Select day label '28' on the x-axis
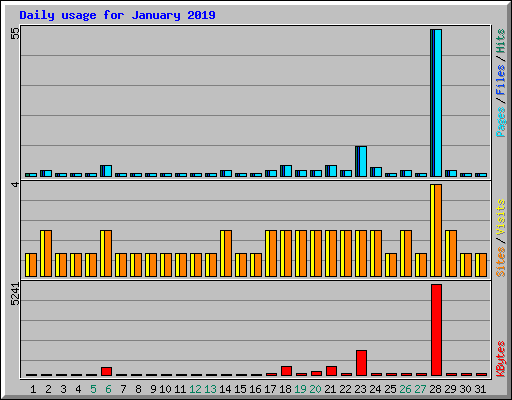The width and height of the screenshot is (512, 400). 435,389
